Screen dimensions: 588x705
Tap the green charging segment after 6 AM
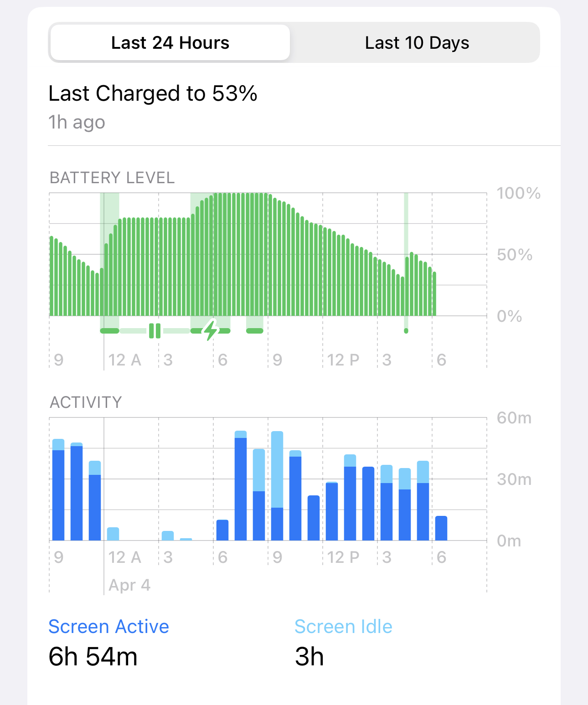click(x=255, y=330)
